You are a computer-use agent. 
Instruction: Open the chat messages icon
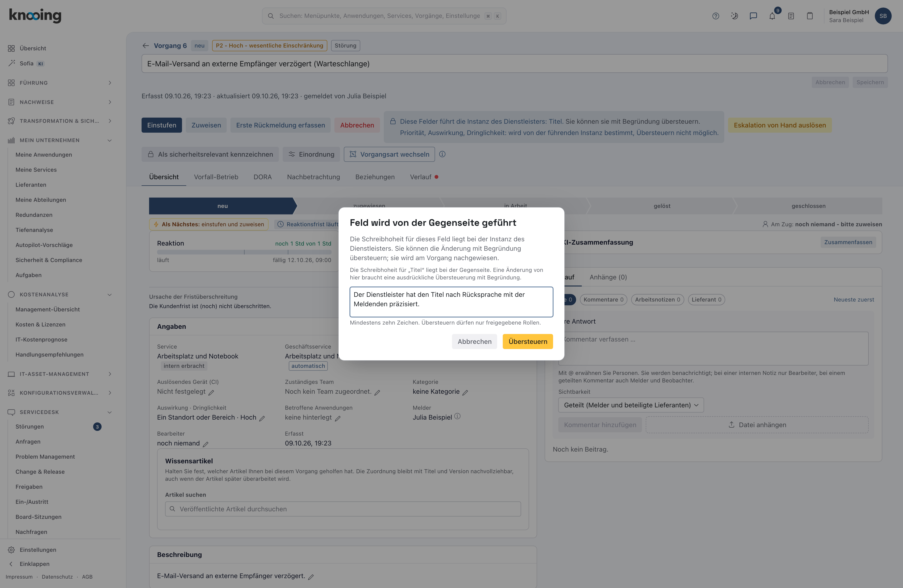[x=753, y=16]
